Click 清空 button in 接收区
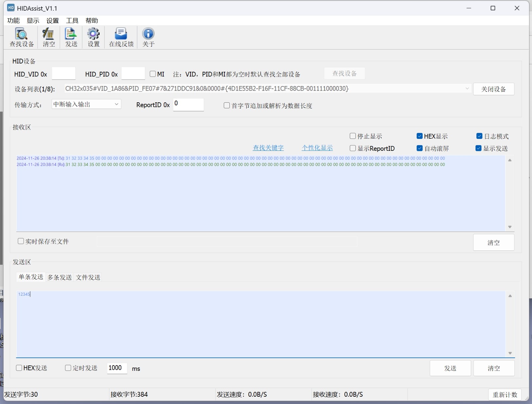The height and width of the screenshot is (404, 532). (493, 243)
